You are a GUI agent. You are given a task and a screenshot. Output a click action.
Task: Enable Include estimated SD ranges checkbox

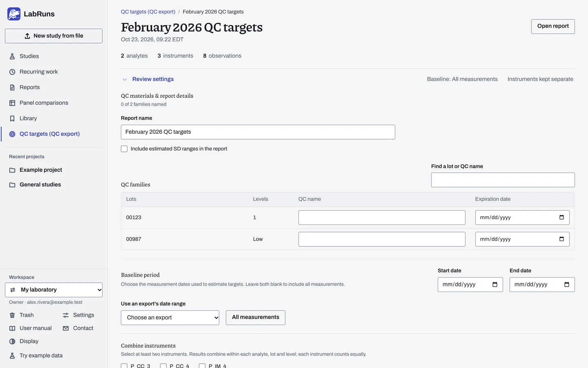(x=124, y=149)
